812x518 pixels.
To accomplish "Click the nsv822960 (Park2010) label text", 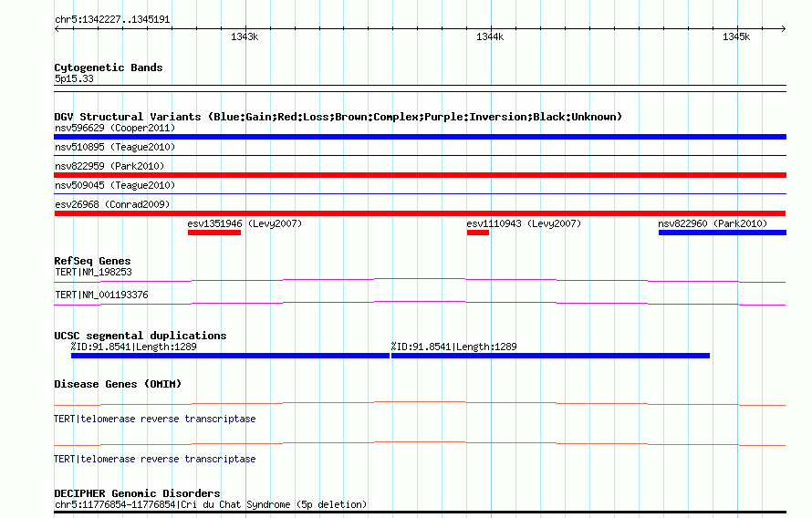I will (x=713, y=223).
